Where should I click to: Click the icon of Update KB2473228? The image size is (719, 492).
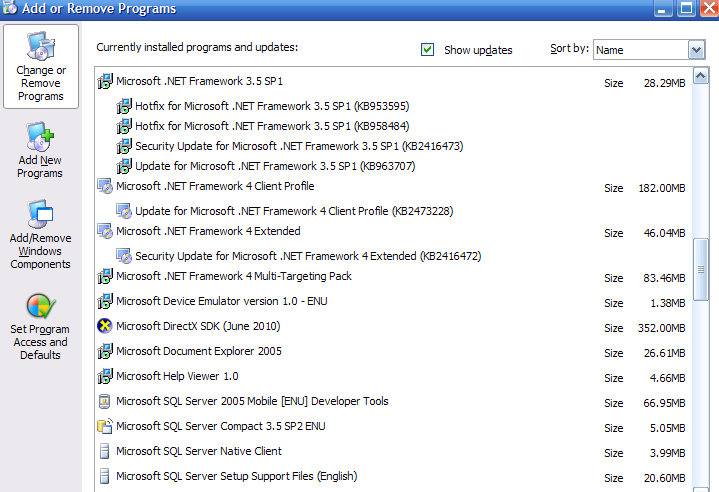pos(124,211)
